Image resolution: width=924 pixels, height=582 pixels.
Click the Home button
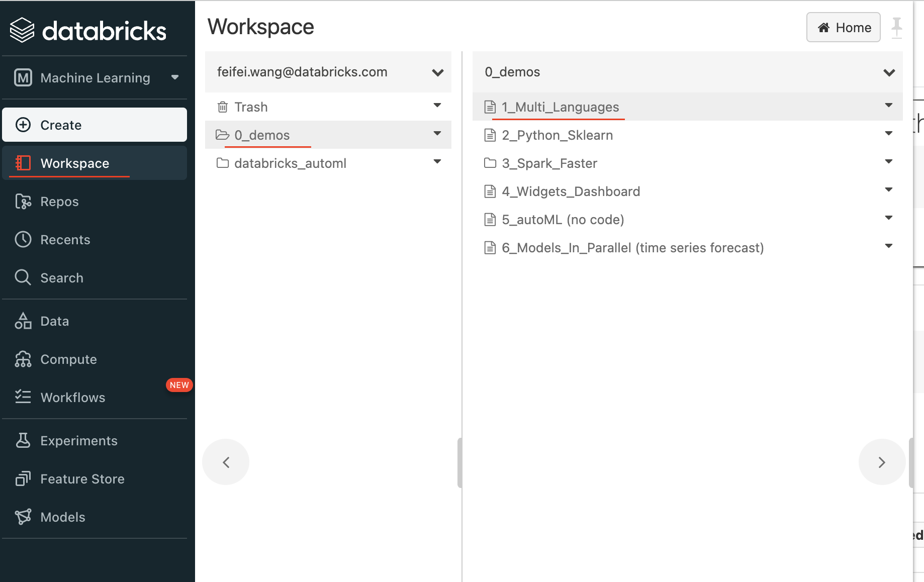843,27
